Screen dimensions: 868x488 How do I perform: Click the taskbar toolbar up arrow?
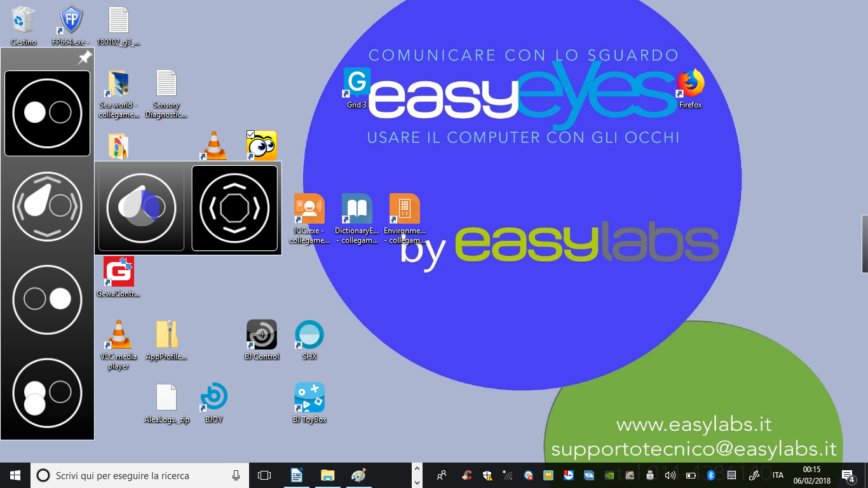pyautogui.click(x=417, y=469)
